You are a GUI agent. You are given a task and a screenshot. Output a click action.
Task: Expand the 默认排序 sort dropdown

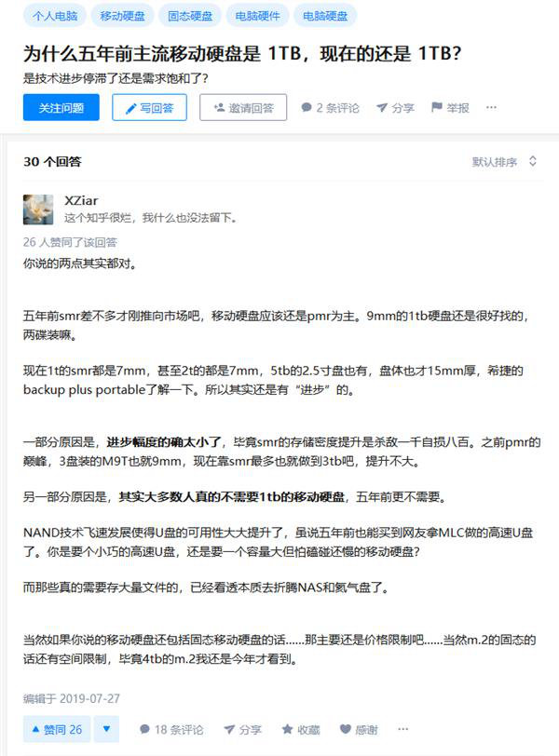click(504, 161)
